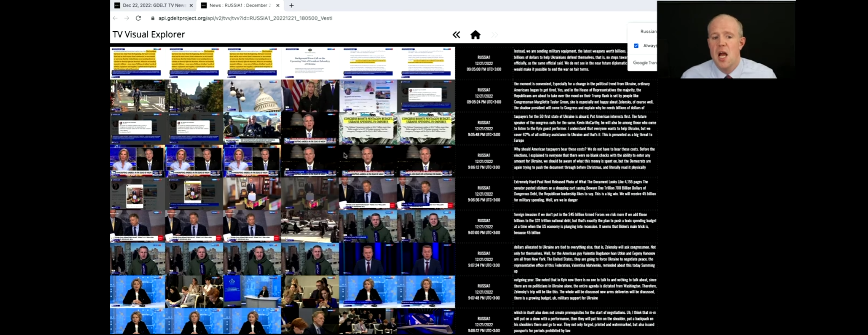Click the presenter's webcam video overlay
This screenshot has height=335, width=868.
click(726, 40)
